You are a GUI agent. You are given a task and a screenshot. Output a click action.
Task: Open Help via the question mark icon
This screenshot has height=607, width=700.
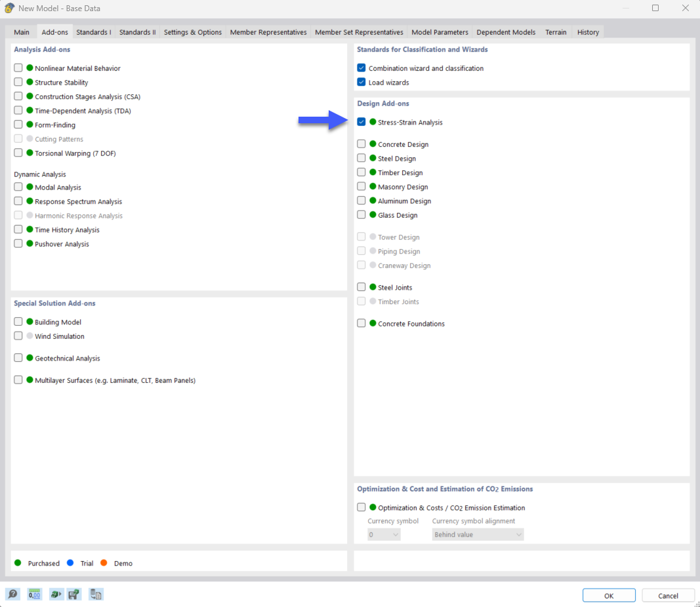coord(12,594)
